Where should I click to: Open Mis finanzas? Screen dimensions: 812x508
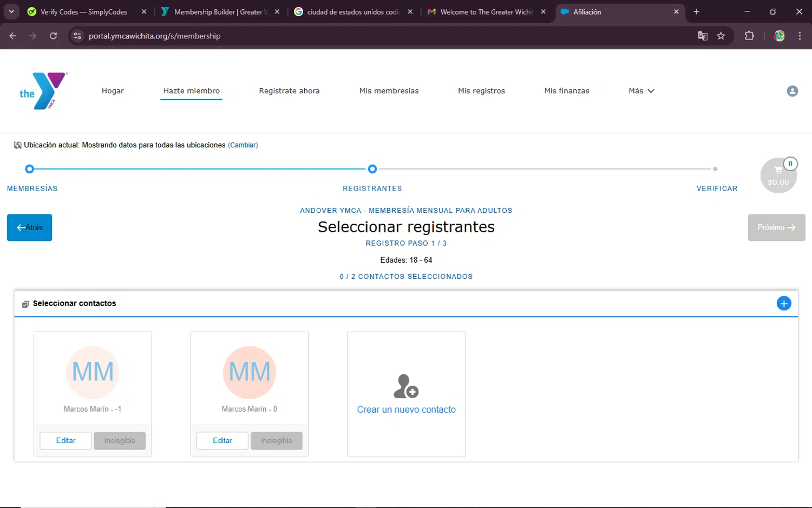coord(567,91)
